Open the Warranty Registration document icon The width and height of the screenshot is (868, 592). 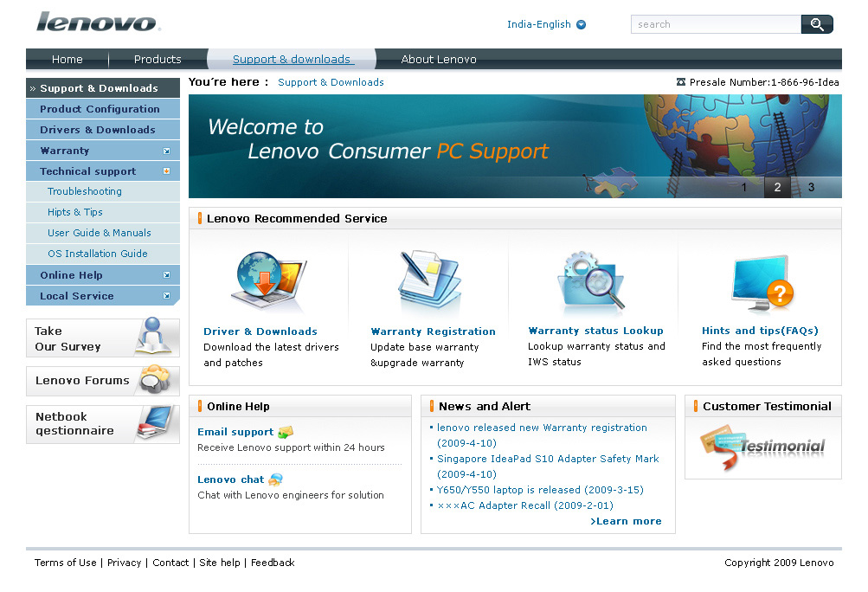coord(430,280)
